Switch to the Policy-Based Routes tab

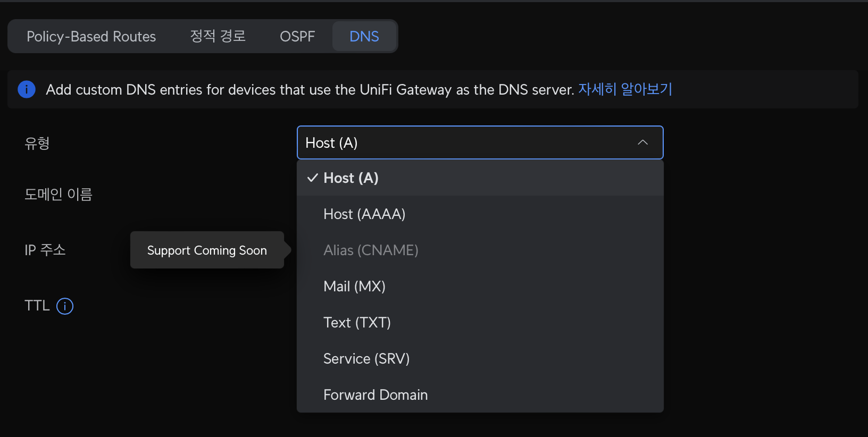91,36
